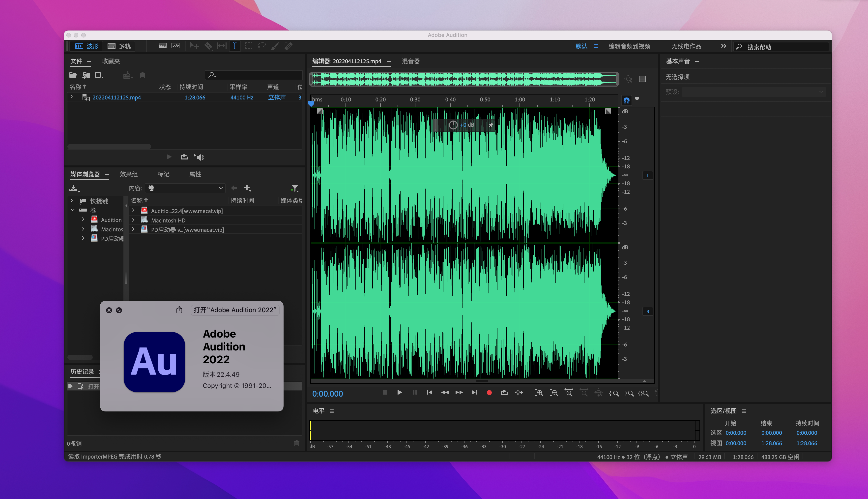Click the Open File folder icon
Screen dimensions: 868x499
(x=73, y=75)
